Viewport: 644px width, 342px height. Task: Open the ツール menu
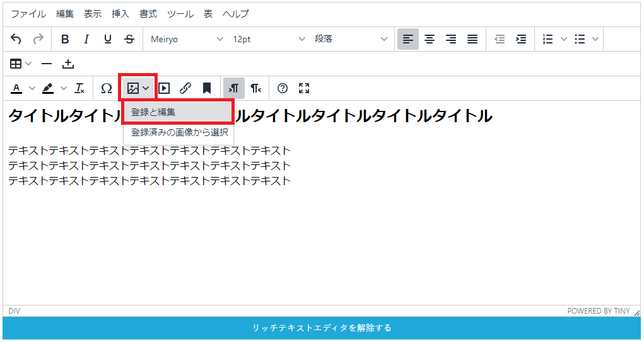[x=180, y=14]
